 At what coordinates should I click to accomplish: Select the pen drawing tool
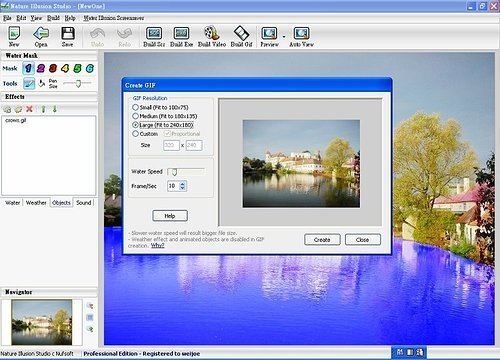coord(29,83)
